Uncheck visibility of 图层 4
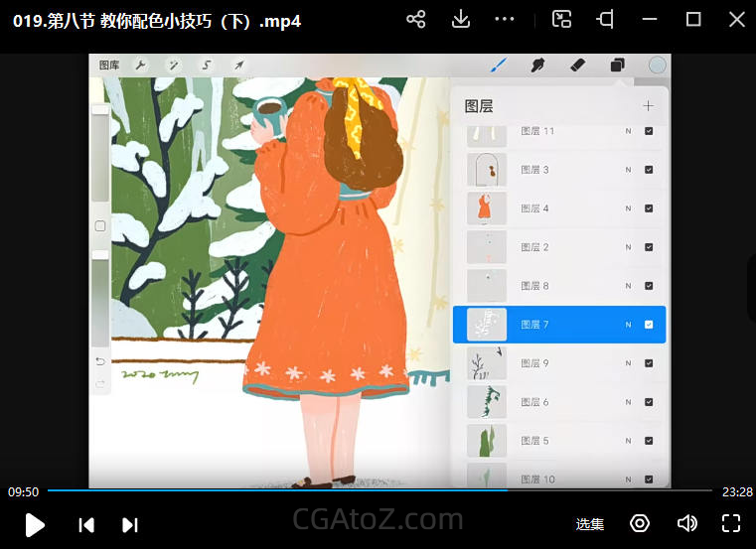The height and width of the screenshot is (549, 756). tap(649, 208)
